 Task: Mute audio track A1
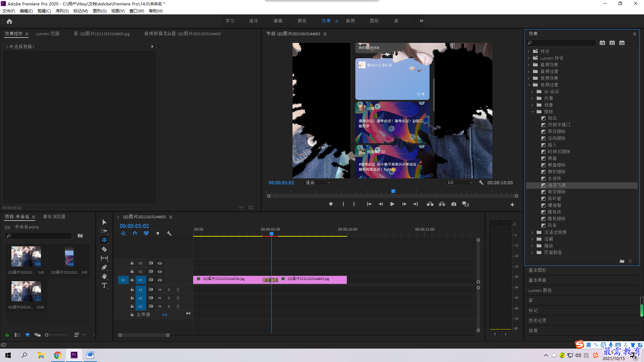pyautogui.click(x=160, y=290)
